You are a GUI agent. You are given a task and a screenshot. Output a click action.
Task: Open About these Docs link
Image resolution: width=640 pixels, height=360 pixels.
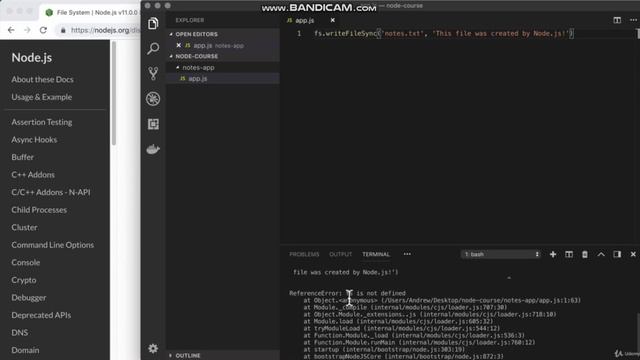click(x=42, y=80)
